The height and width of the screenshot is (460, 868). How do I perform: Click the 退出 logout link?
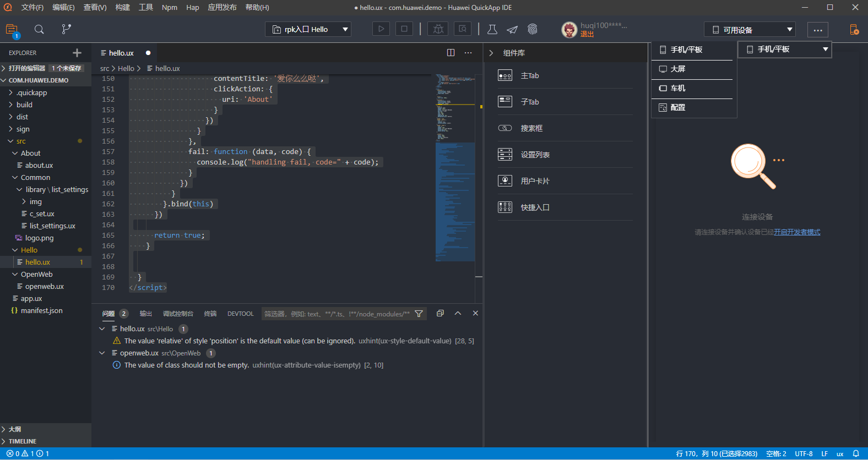point(587,34)
